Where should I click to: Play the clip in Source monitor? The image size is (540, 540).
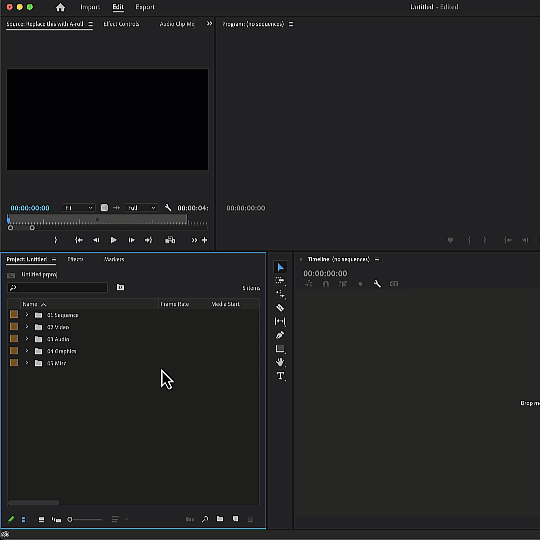coord(113,240)
